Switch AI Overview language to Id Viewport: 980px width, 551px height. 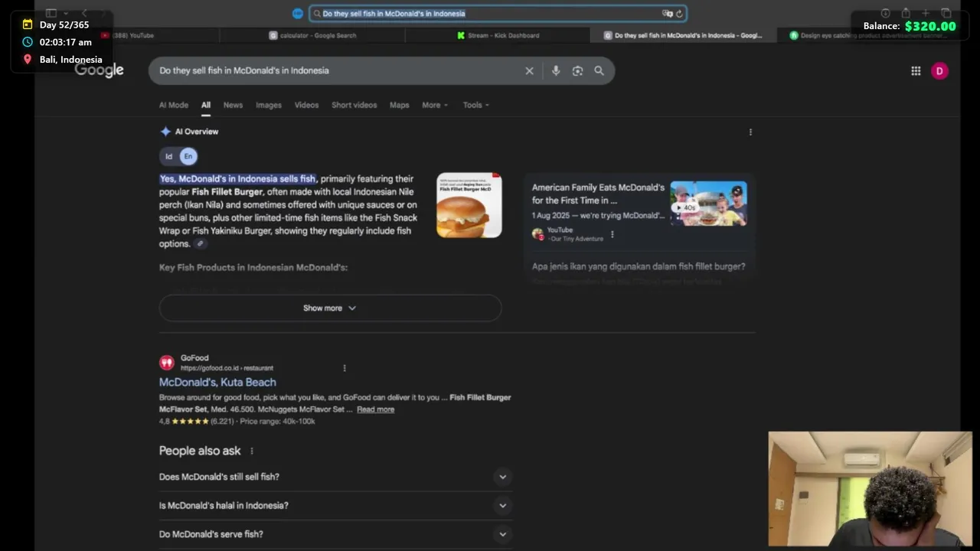(x=169, y=156)
